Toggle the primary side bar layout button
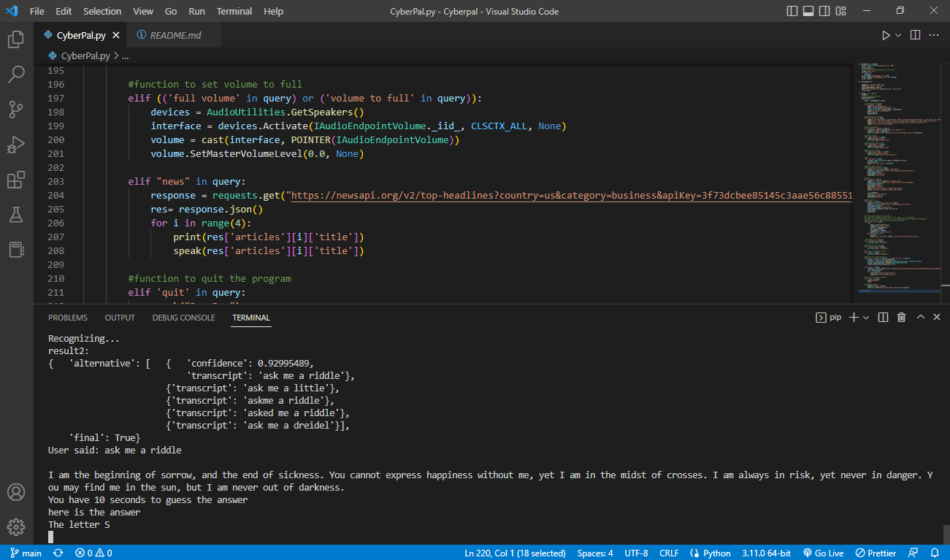950x560 pixels. coord(793,11)
